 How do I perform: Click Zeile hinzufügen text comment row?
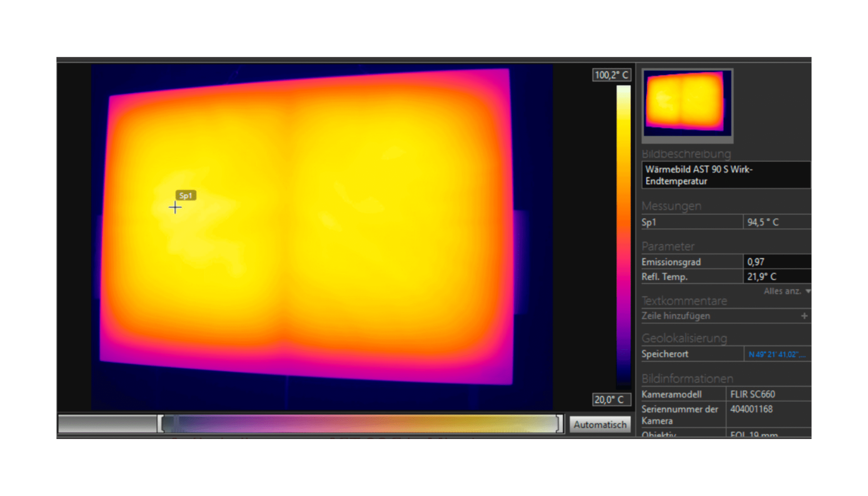(676, 316)
